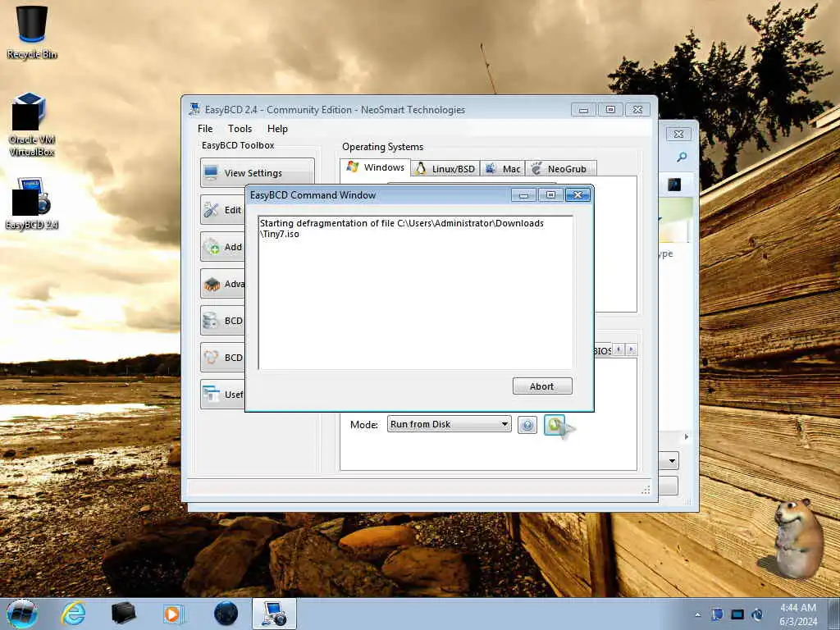840x630 pixels.
Task: Click the dark thumbnail icon in the background window
Action: [x=674, y=185]
